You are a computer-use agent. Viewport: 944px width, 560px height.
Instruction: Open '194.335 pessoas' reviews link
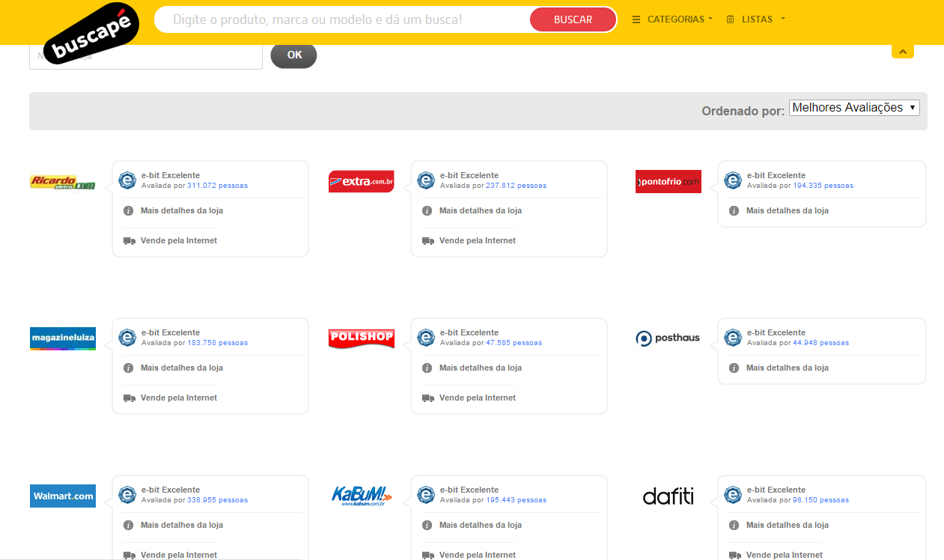tap(823, 186)
